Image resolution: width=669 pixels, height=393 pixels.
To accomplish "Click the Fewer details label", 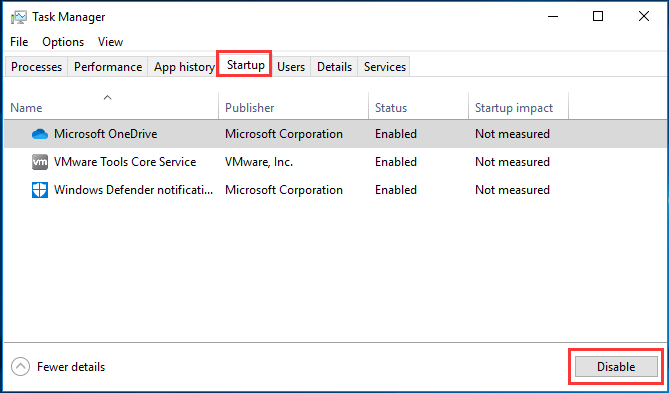I will (x=71, y=367).
